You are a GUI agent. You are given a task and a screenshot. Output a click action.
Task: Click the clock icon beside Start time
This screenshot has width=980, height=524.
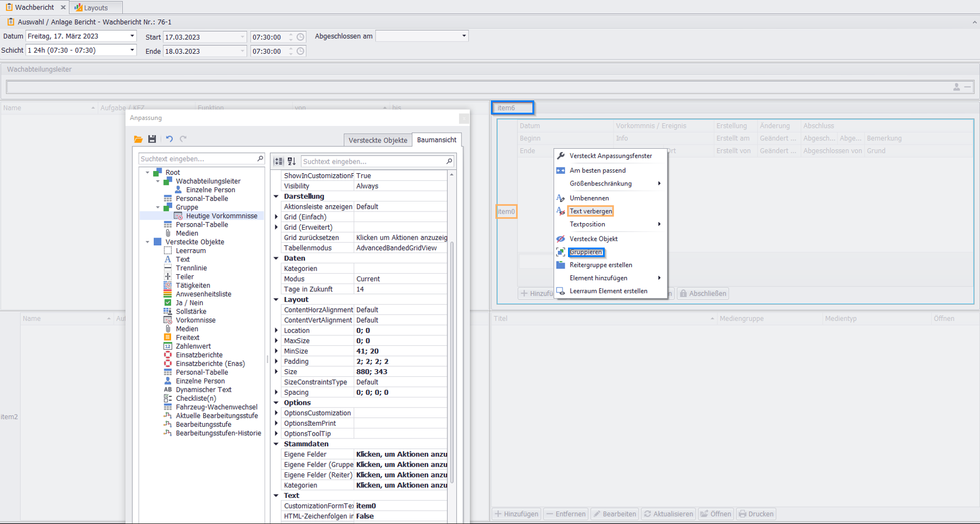click(x=300, y=37)
